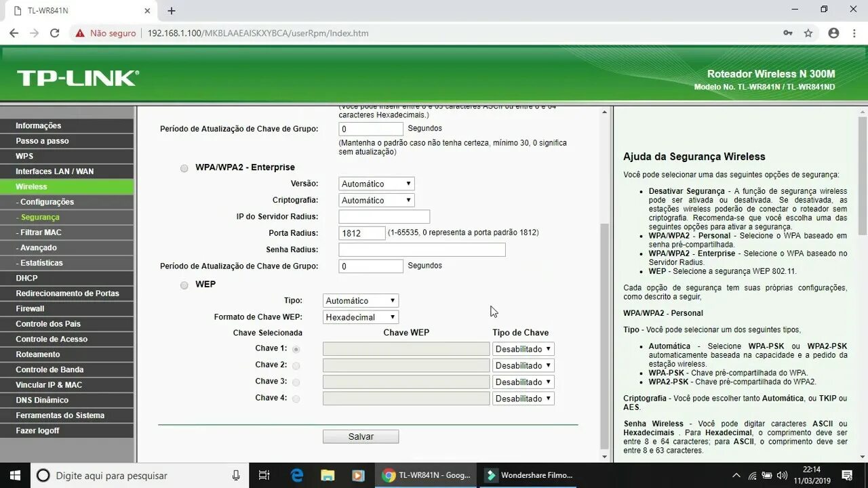Open the notification center icon

847,475
